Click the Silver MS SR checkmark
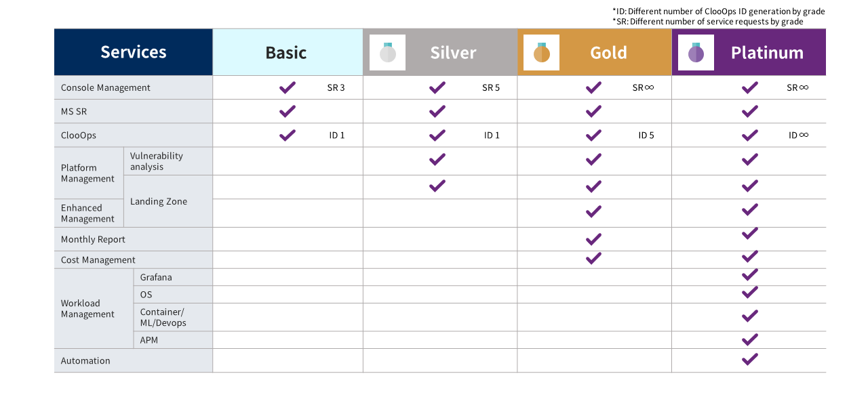The image size is (868, 401). (437, 111)
